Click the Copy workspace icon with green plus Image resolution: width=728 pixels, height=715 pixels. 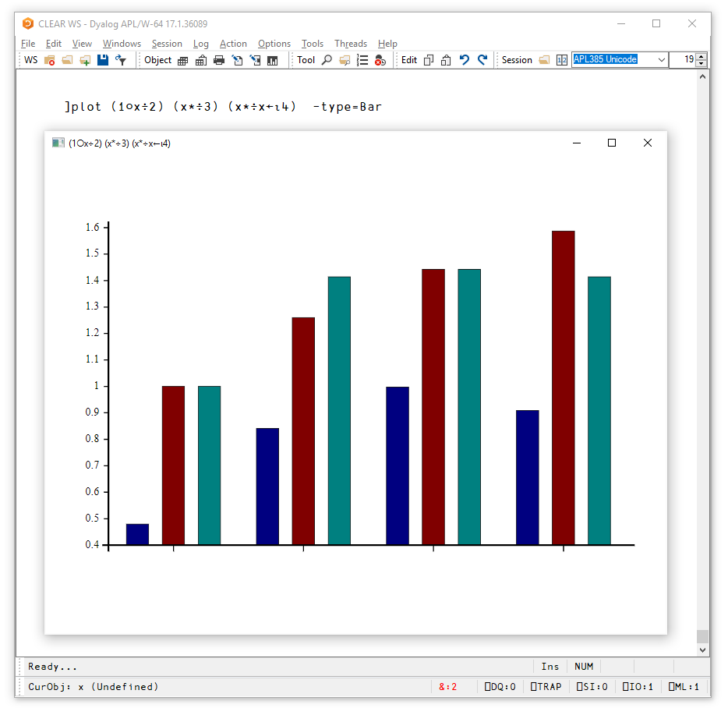[x=85, y=60]
